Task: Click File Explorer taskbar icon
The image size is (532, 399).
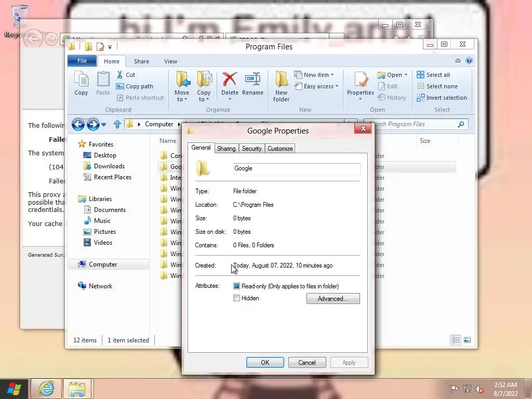Action: pyautogui.click(x=77, y=389)
